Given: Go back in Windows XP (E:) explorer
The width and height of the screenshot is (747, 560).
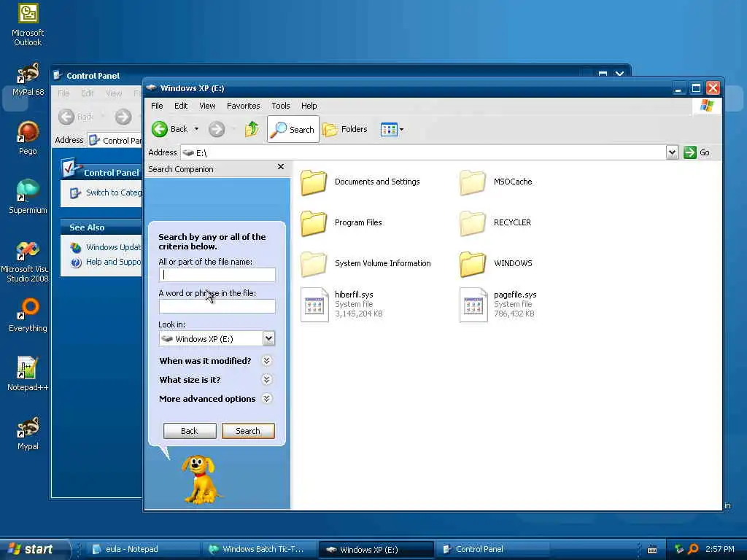Looking at the screenshot, I should [170, 129].
